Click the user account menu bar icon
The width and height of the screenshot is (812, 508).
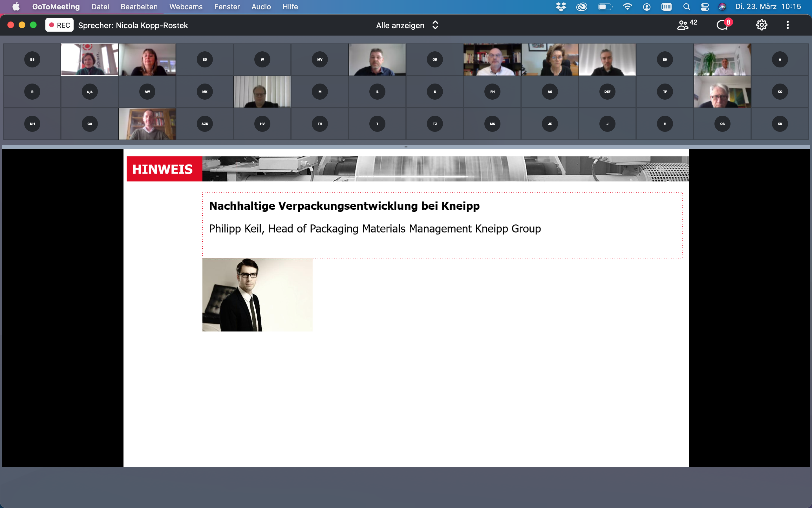point(646,7)
